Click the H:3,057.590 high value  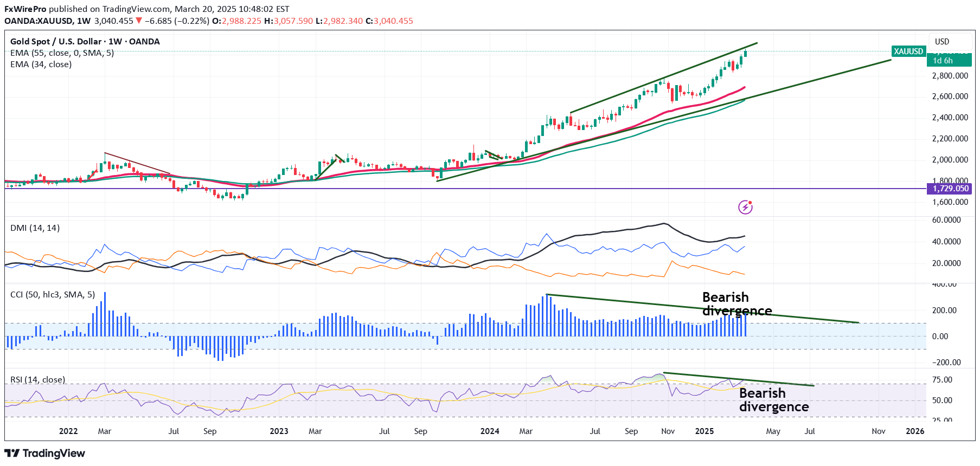[289, 21]
